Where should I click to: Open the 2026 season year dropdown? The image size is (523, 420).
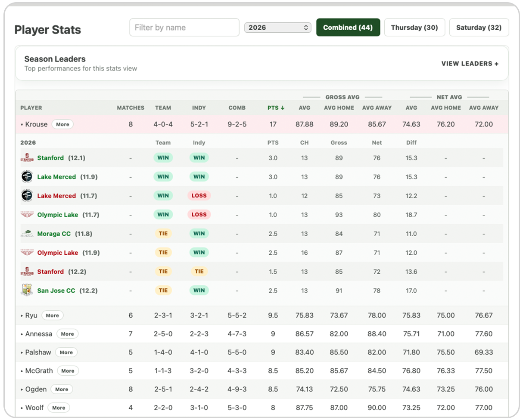tap(277, 28)
